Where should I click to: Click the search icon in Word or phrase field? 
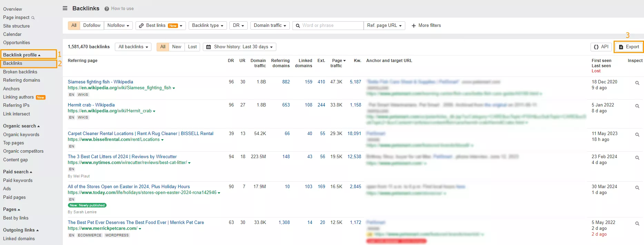coord(298,25)
